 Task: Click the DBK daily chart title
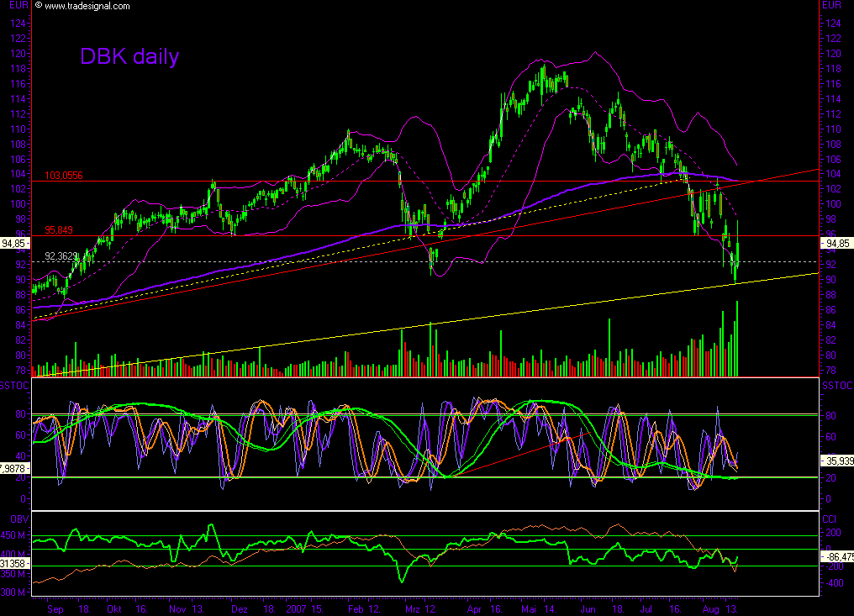(x=129, y=57)
